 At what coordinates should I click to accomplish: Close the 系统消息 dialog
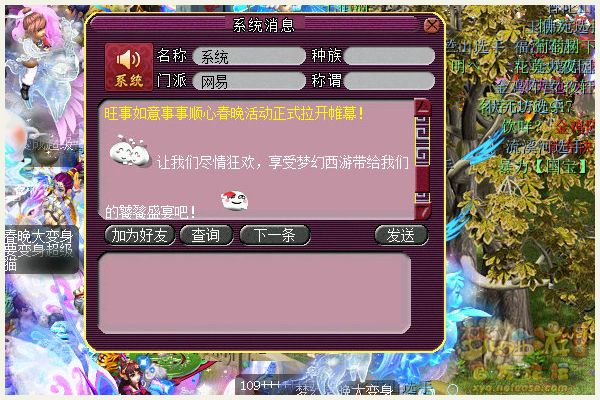coord(432,26)
